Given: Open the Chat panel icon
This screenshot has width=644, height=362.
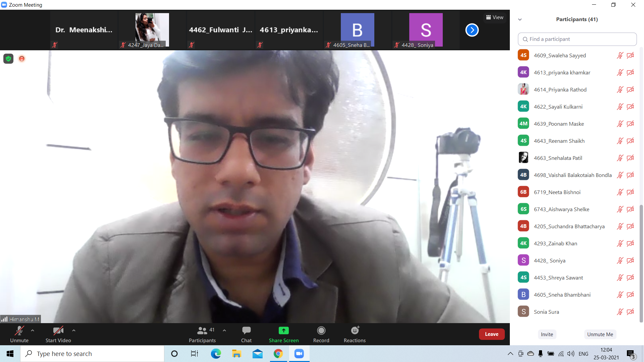Looking at the screenshot, I should click(246, 330).
